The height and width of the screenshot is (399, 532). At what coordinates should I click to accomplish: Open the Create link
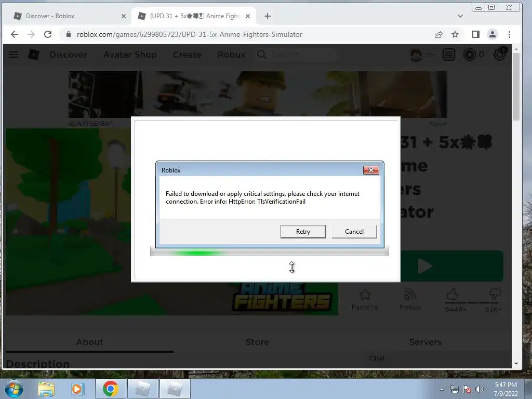187,55
